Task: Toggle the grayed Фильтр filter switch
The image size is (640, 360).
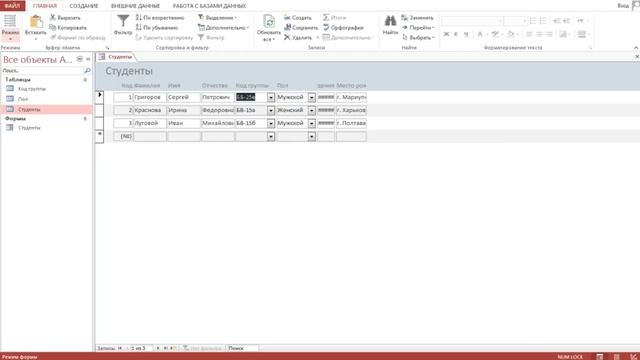Action: pyautogui.click(x=211, y=38)
